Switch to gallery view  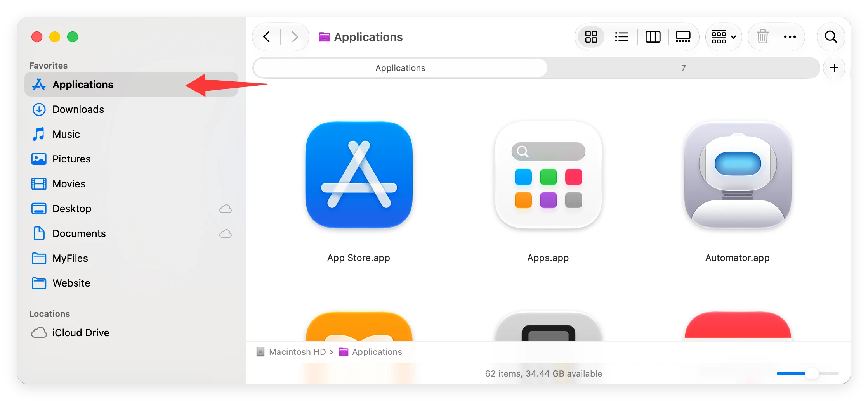(x=683, y=37)
